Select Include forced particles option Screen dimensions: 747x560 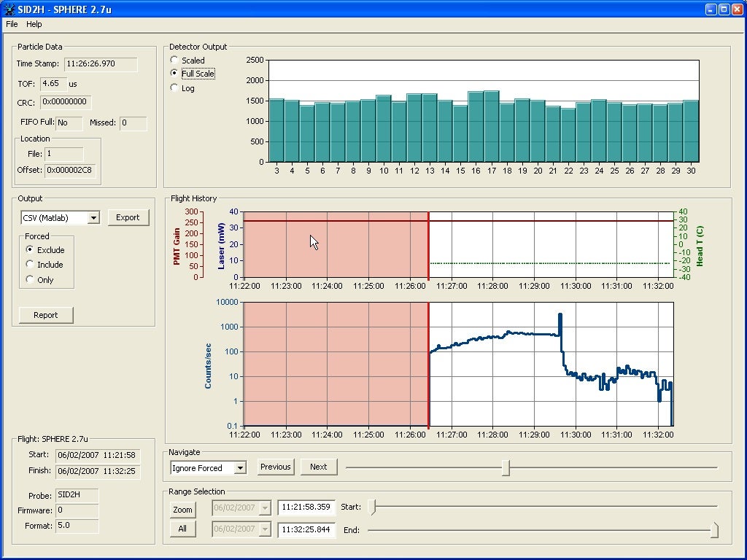pos(30,265)
